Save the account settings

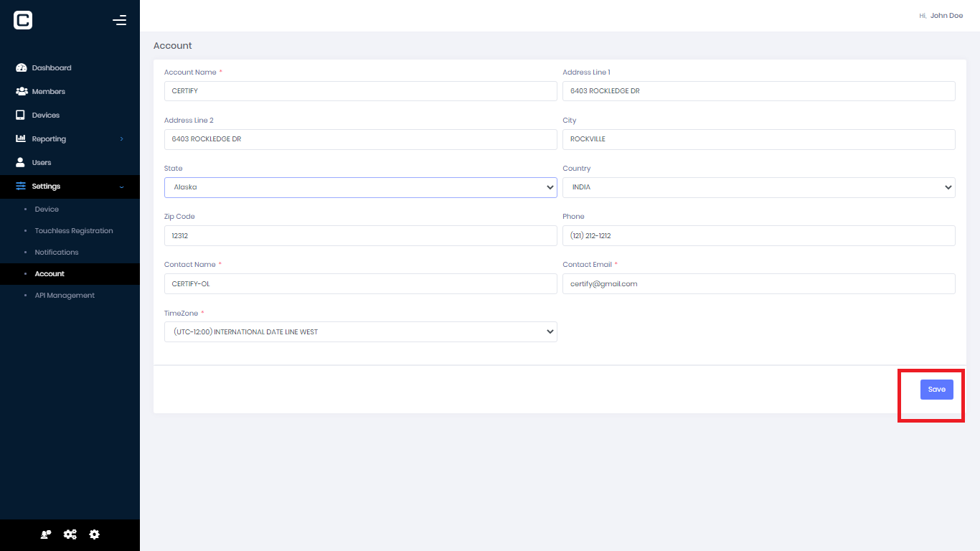point(936,389)
